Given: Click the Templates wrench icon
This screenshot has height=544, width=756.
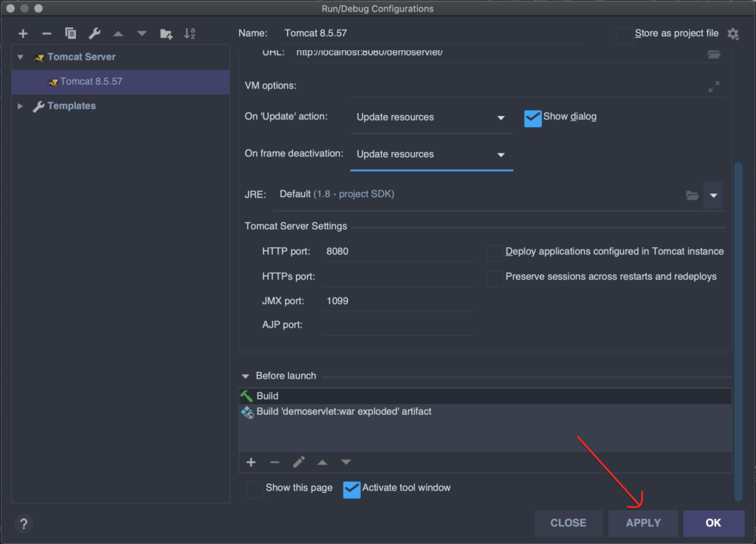Looking at the screenshot, I should click(x=38, y=106).
